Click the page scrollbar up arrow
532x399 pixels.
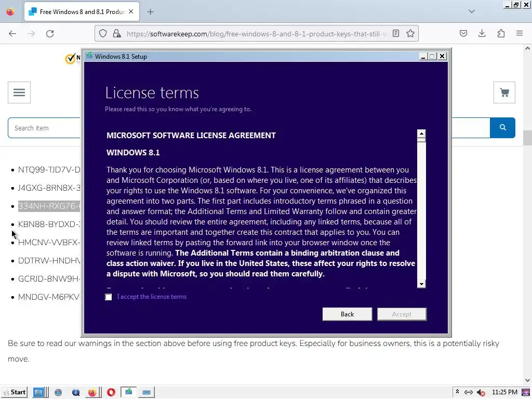pyautogui.click(x=527, y=48)
